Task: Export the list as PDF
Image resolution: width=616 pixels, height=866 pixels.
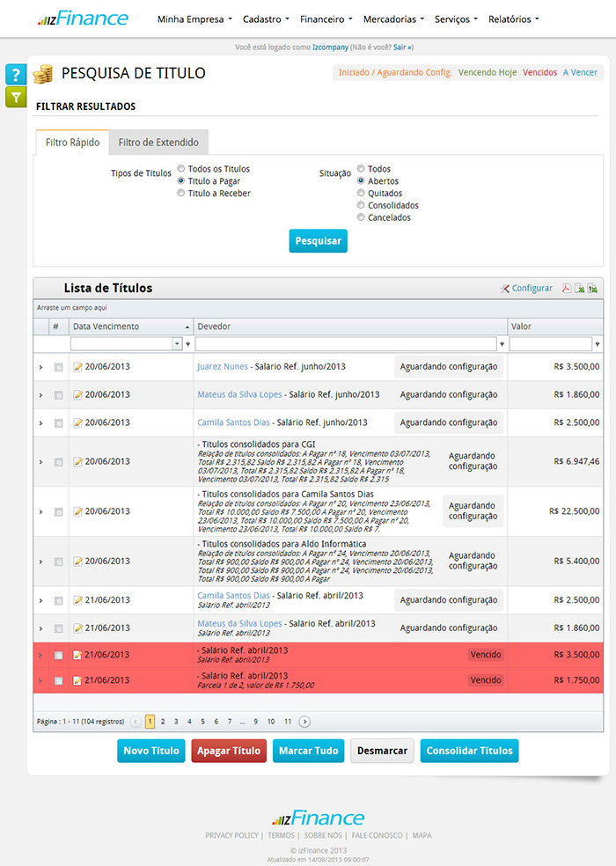Action: [567, 289]
